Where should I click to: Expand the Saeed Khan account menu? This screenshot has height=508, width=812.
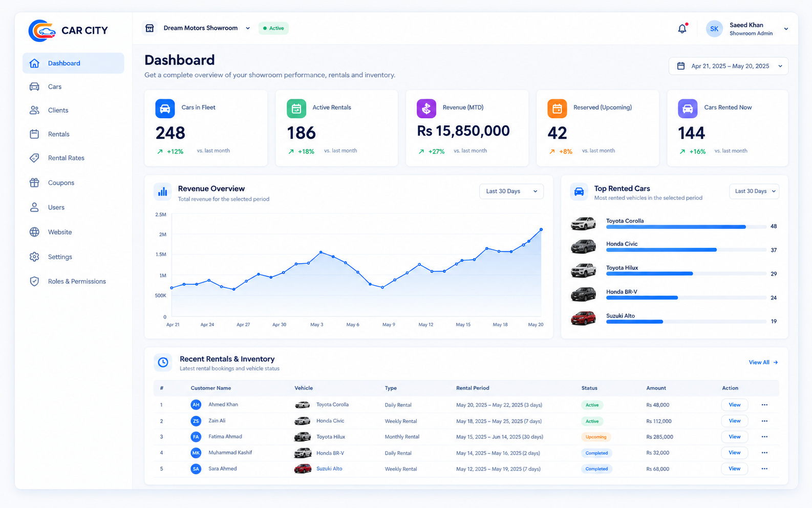[786, 29]
